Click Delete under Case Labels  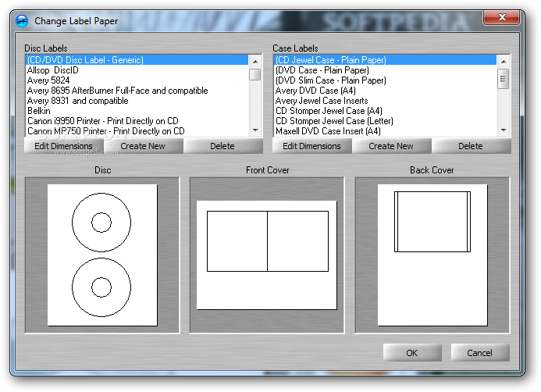coord(471,146)
